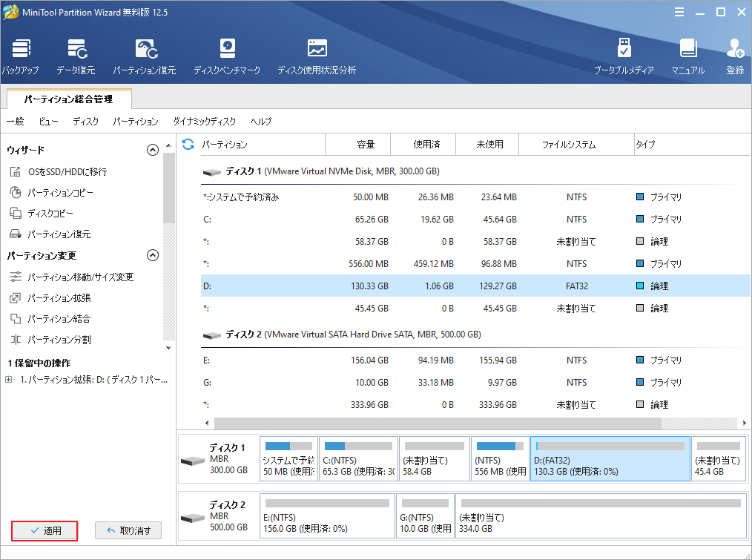Select G:(NTFS) block in disk map
This screenshot has width=752, height=560.
426,515
